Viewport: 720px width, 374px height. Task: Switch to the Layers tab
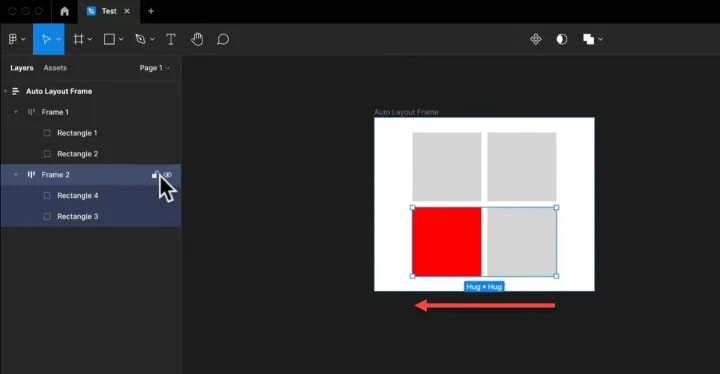(x=22, y=68)
